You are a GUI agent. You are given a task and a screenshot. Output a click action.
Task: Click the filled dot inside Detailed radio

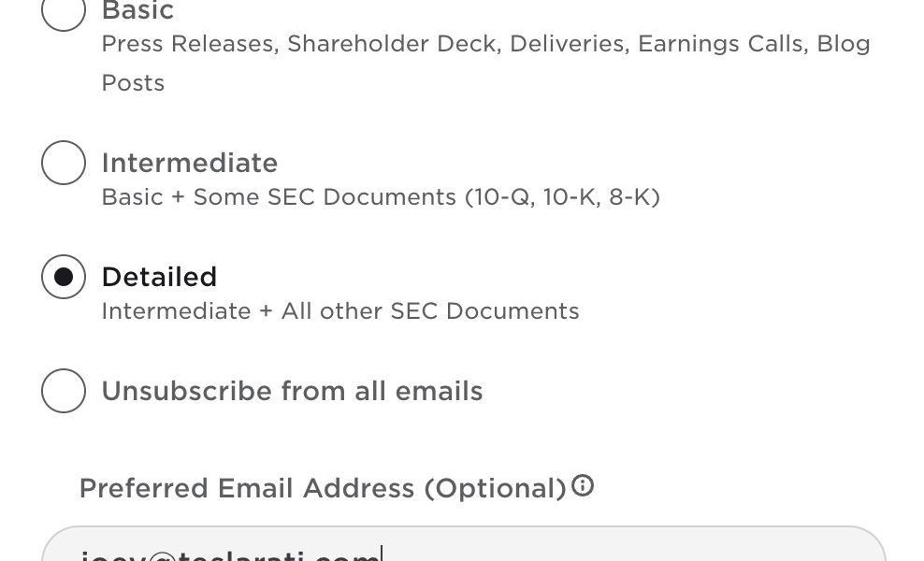64,277
